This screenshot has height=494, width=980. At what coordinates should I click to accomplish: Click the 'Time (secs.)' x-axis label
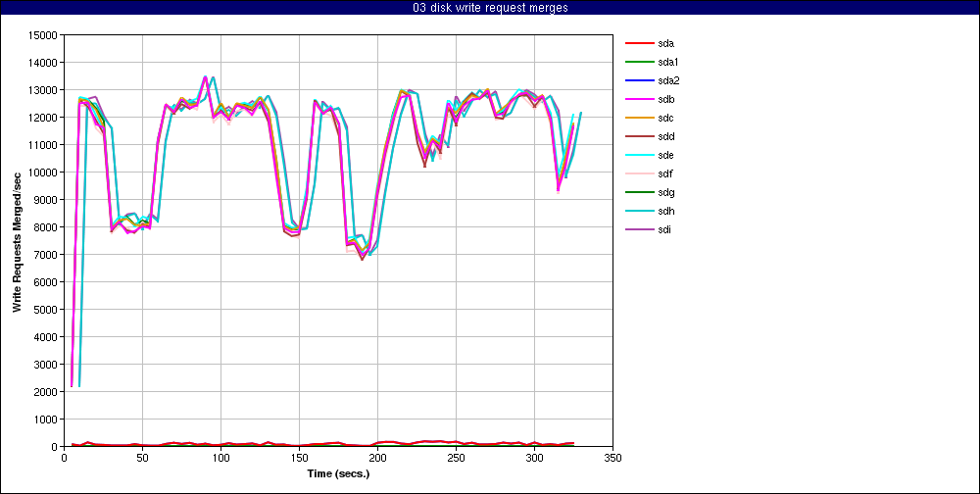(x=339, y=474)
